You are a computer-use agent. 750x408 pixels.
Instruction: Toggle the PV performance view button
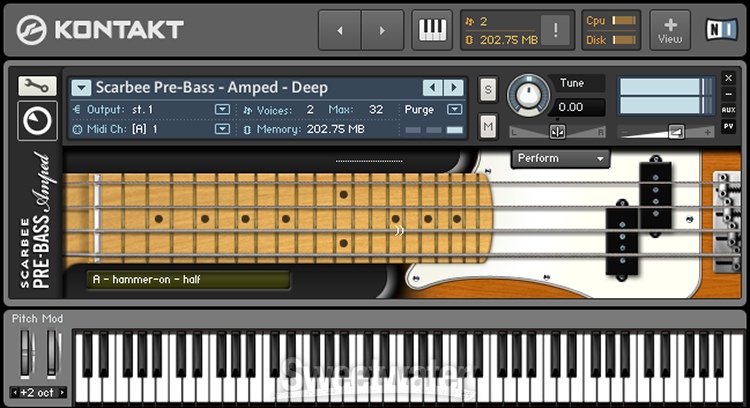[728, 126]
